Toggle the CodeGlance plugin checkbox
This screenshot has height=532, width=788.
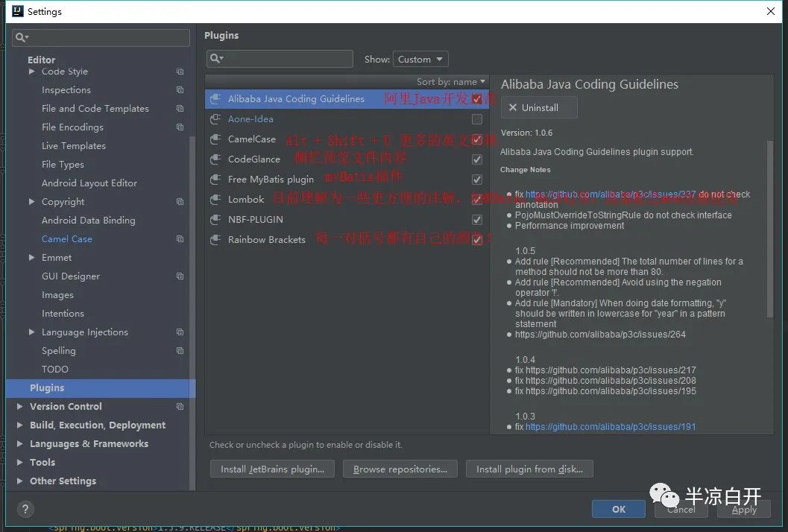[477, 159]
